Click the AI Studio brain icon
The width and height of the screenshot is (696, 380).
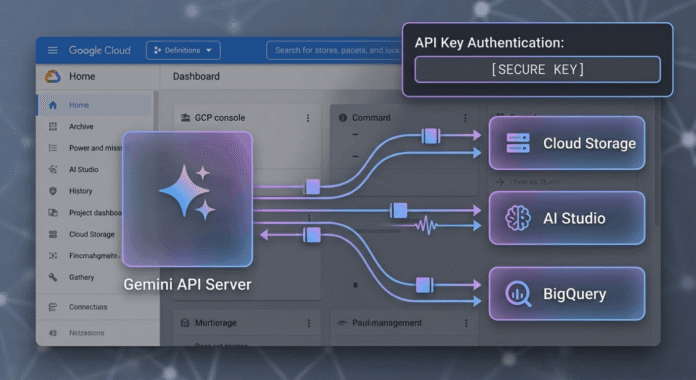coord(518,218)
